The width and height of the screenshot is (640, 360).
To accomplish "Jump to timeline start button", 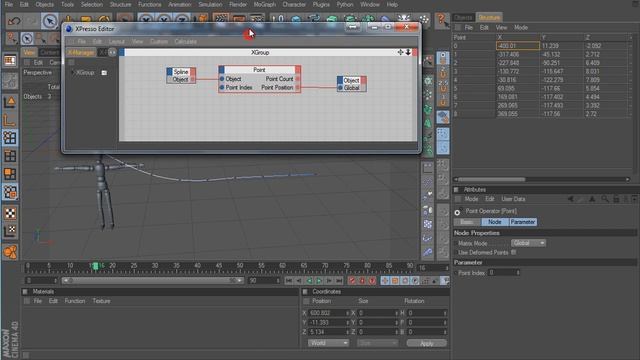I will 289,281.
